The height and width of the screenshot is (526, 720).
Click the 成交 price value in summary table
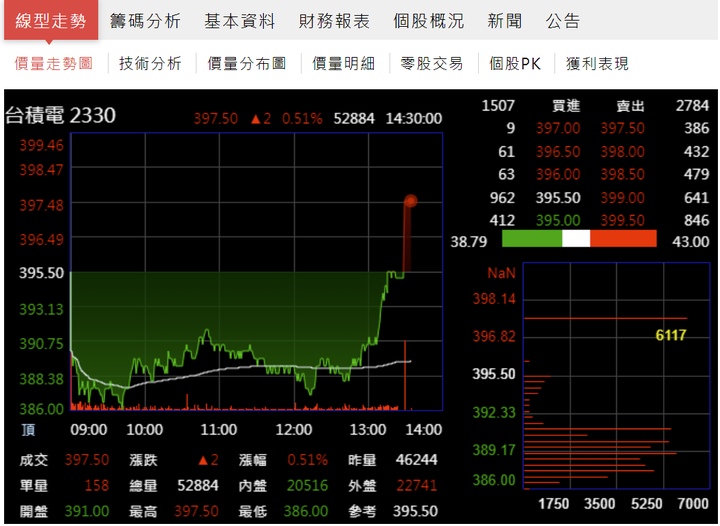(87, 459)
